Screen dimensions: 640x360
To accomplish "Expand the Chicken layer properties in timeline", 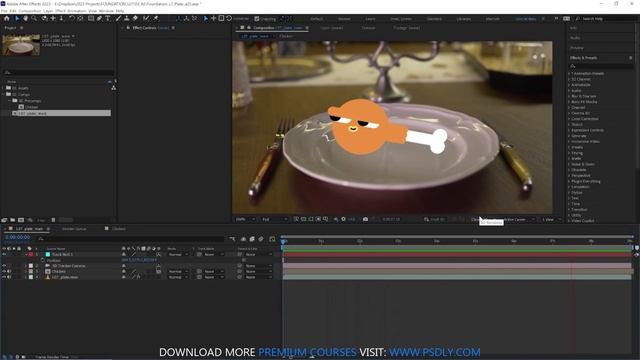I will point(26,271).
